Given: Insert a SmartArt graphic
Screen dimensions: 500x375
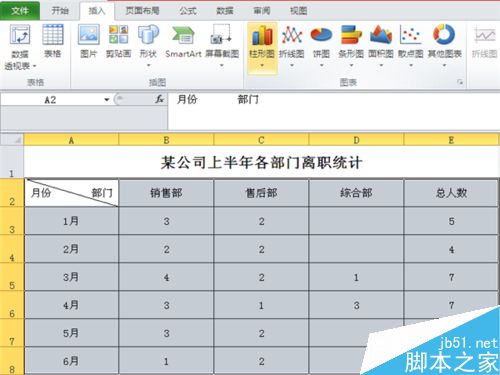Looking at the screenshot, I should 183,41.
